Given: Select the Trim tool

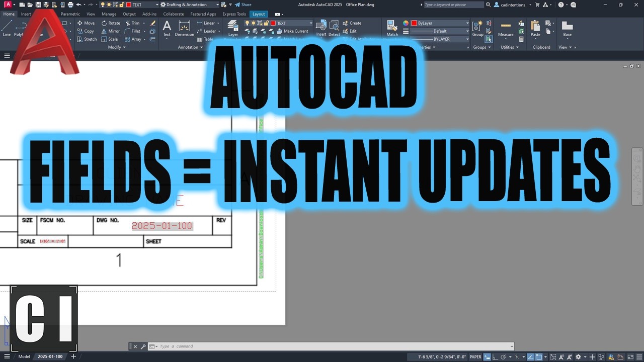Looking at the screenshot, I should (x=132, y=23).
